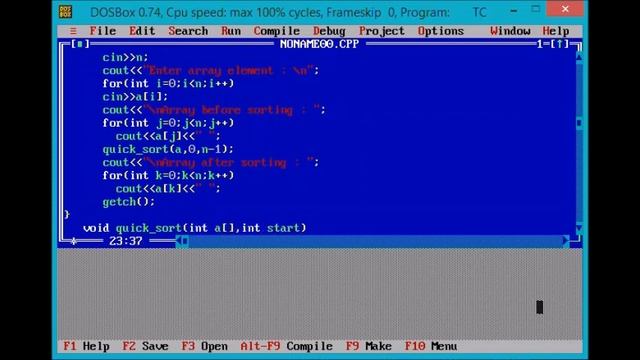This screenshot has width=640, height=360.
Task: Click F10 Menu in status bar
Action: 431,346
